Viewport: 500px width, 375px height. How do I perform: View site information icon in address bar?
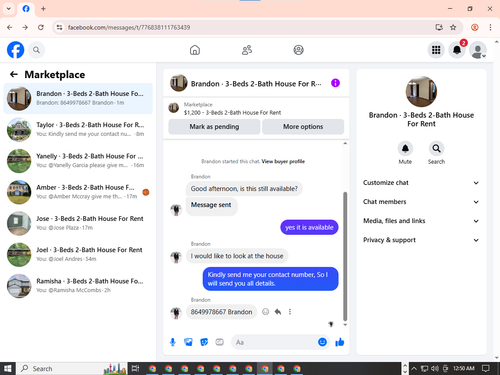pyautogui.click(x=59, y=27)
